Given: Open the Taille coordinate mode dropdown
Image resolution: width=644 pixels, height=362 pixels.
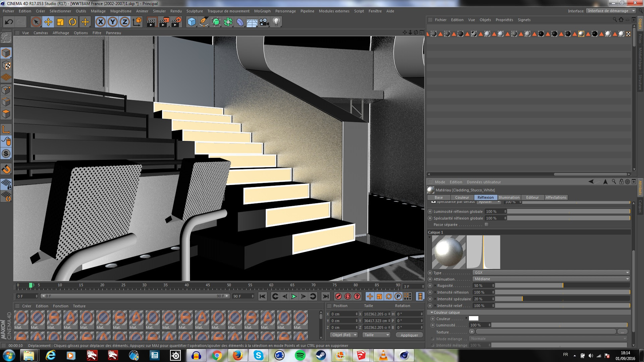Looking at the screenshot, I should point(376,335).
